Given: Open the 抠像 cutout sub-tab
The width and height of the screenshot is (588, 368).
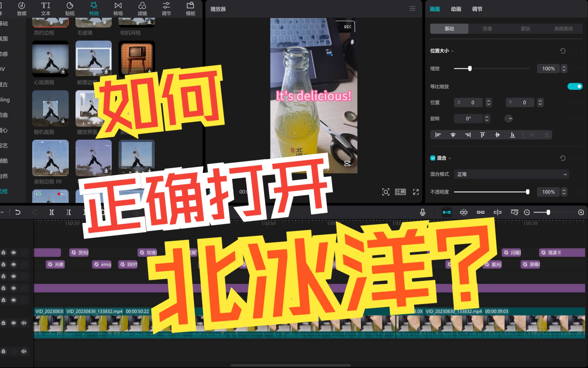Looking at the screenshot, I should 487,29.
